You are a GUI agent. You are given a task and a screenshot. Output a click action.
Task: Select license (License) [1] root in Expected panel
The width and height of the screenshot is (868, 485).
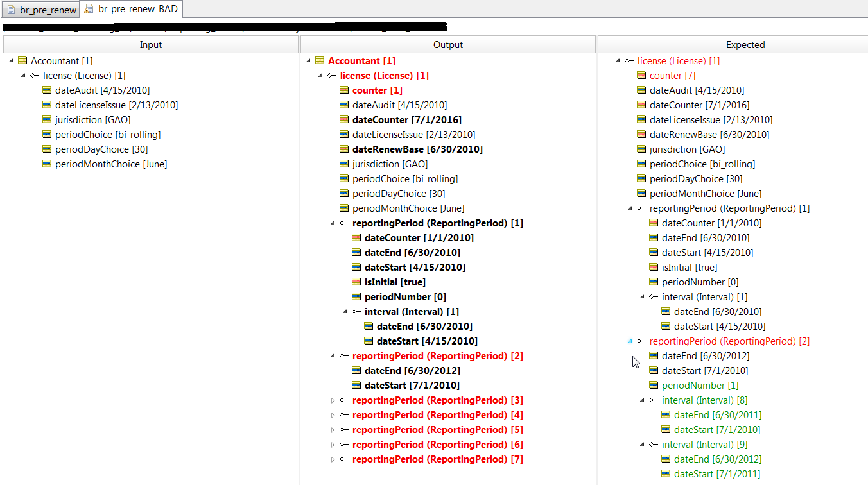coord(679,61)
